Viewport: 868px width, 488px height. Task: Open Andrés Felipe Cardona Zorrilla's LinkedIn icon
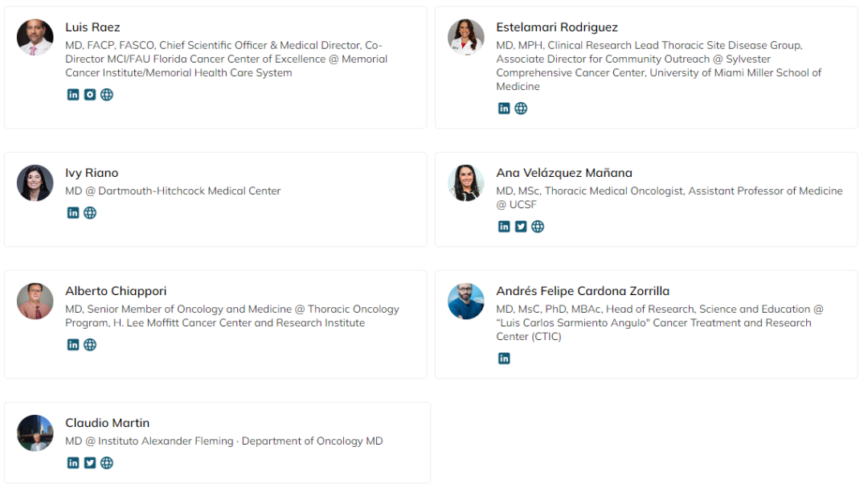coord(504,359)
